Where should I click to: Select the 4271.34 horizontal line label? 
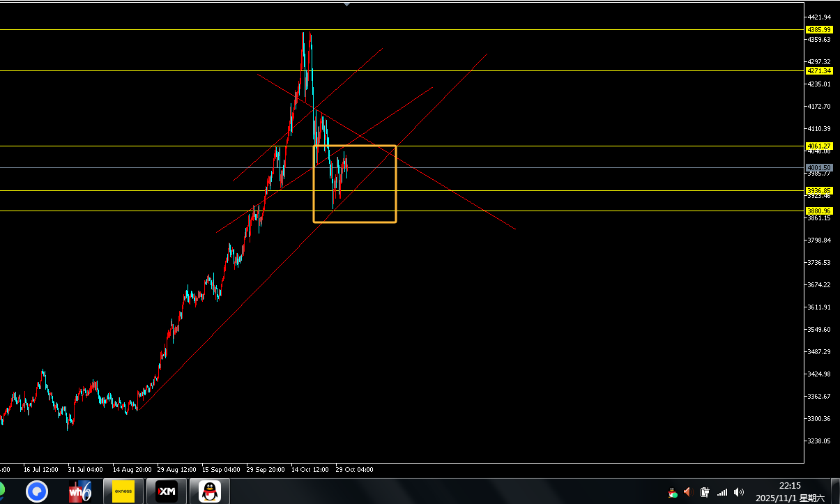click(818, 71)
